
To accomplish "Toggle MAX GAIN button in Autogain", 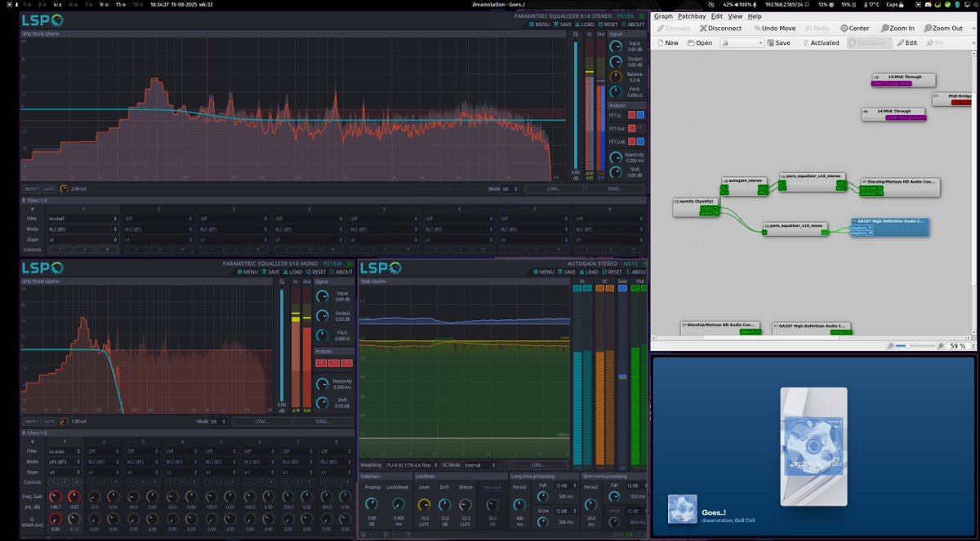I will (492, 487).
